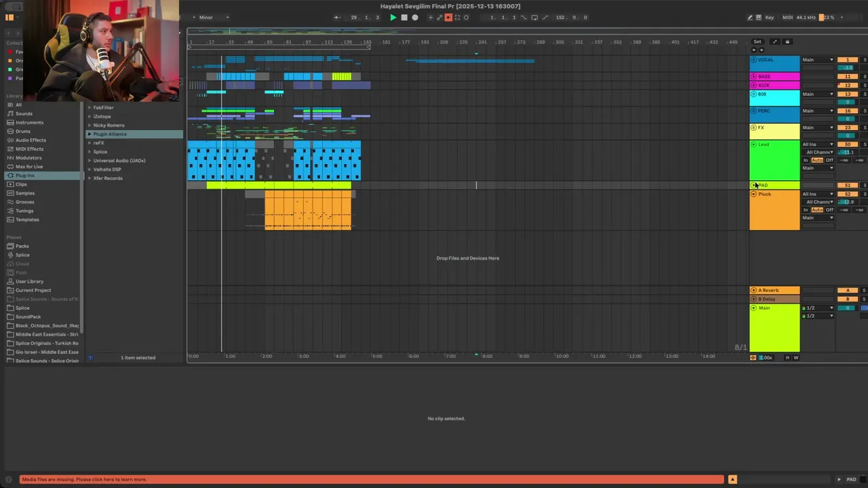Click the Pluck track volume field -12.9

coord(848,202)
